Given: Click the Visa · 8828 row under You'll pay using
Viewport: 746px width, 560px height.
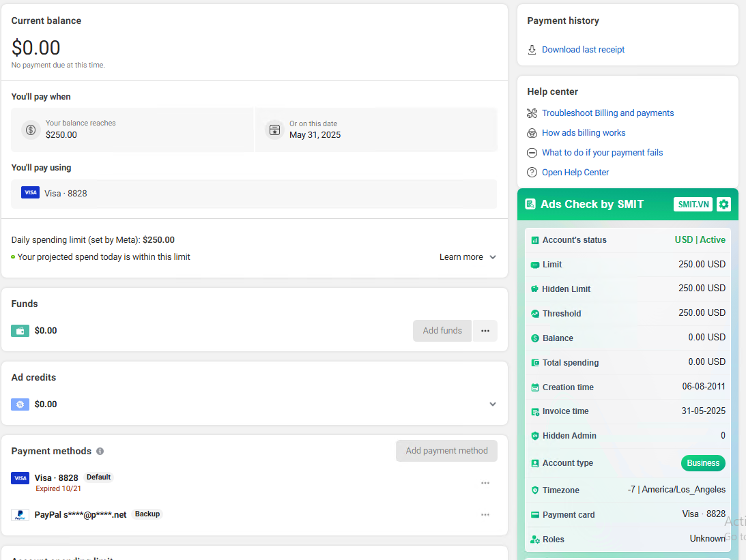Looking at the screenshot, I should pyautogui.click(x=254, y=194).
